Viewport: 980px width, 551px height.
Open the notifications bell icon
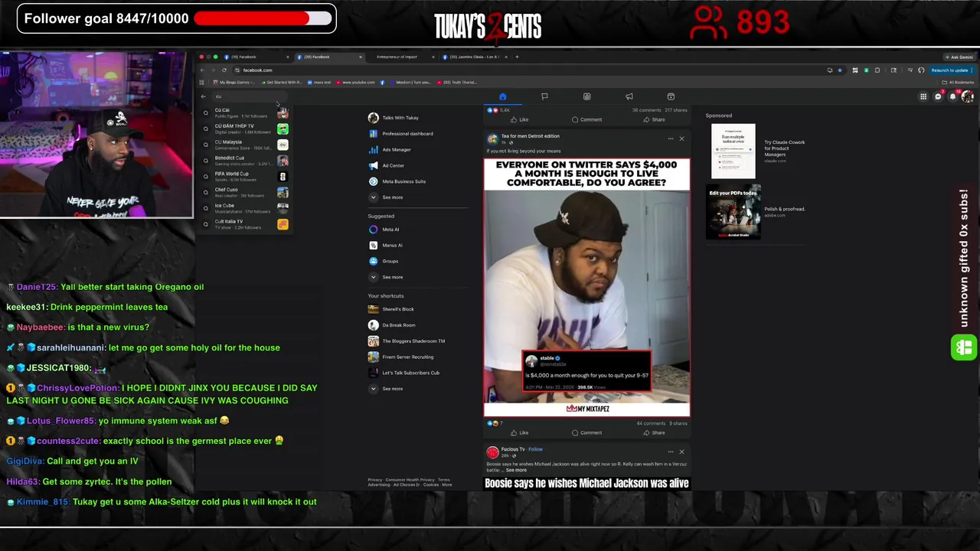point(952,96)
